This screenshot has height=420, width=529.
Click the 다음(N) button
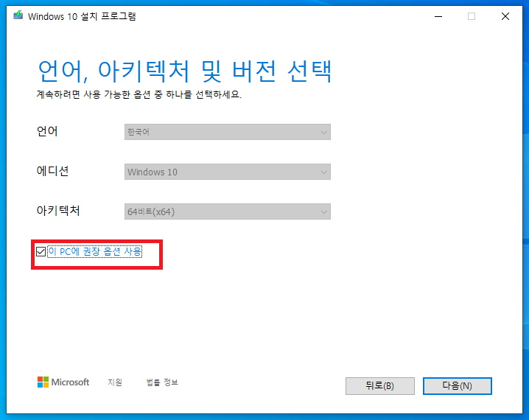click(457, 386)
